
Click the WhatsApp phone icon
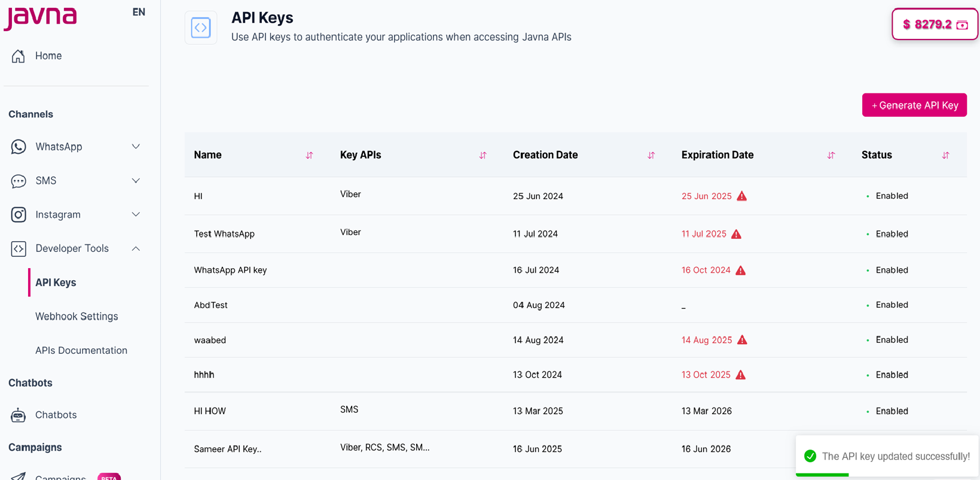pos(19,147)
